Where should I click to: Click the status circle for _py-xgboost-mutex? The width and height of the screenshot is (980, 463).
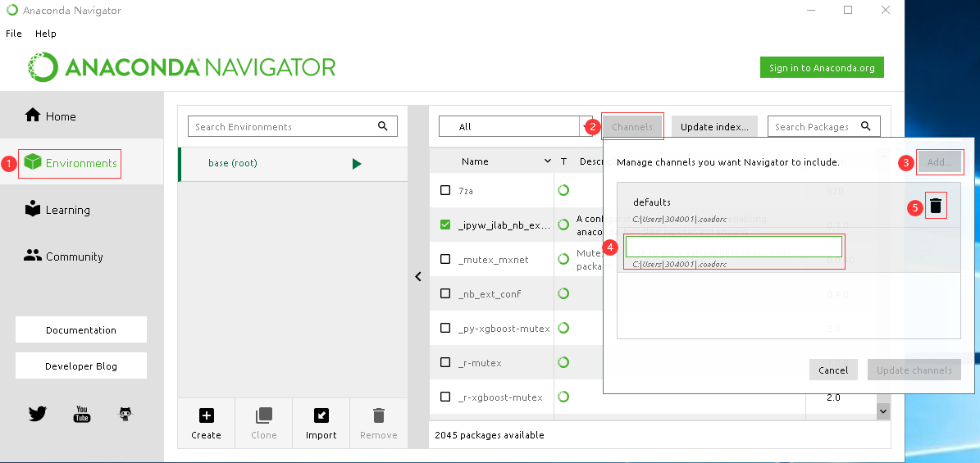click(563, 328)
